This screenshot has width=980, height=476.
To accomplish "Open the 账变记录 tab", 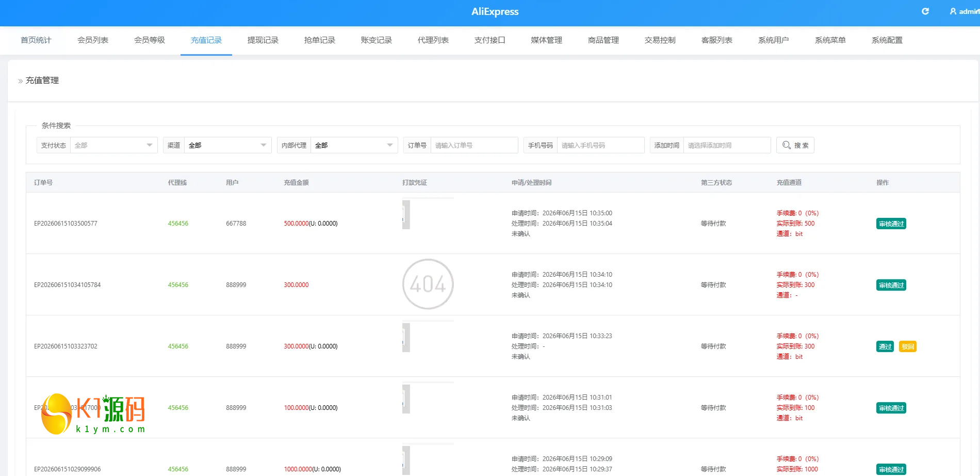I will click(x=377, y=40).
